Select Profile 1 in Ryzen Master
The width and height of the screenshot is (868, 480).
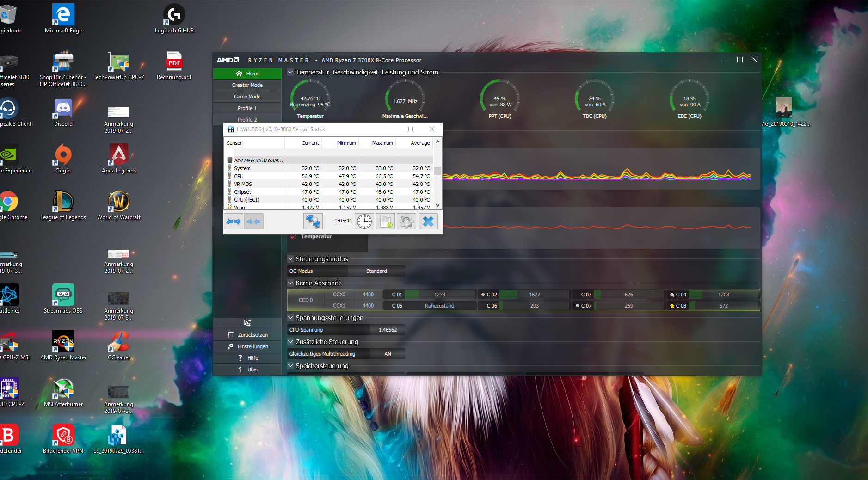tap(247, 108)
